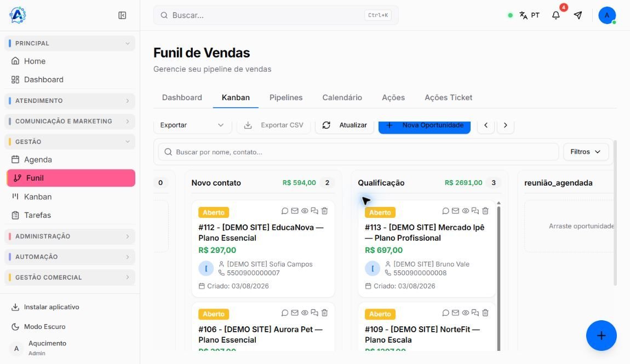Open the Filtros dropdown
630x364 pixels.
click(x=586, y=152)
